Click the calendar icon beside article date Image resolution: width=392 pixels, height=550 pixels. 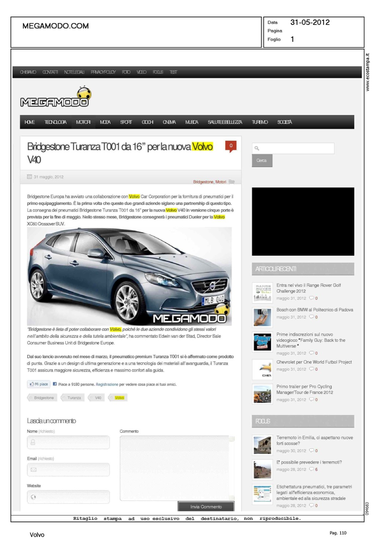pyautogui.click(x=29, y=177)
